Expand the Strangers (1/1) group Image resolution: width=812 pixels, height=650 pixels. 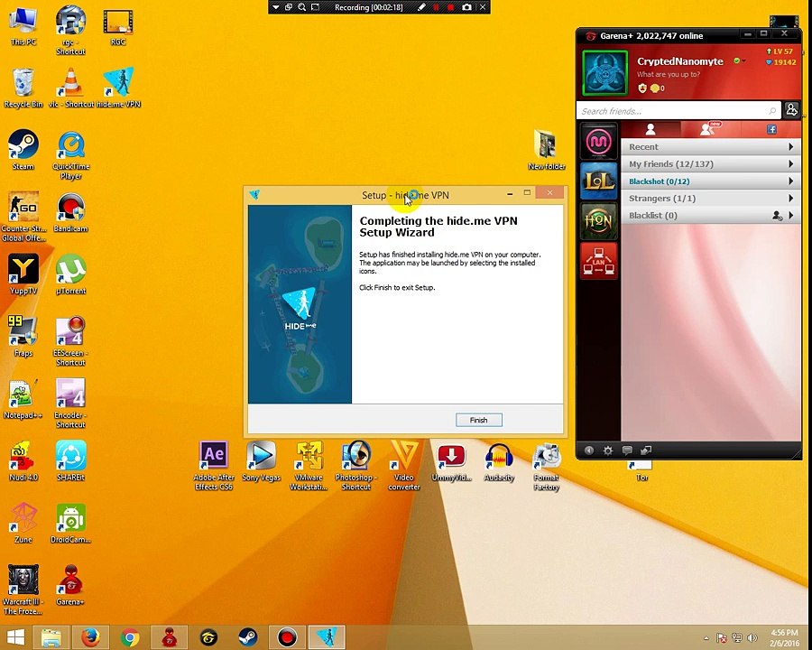tap(711, 198)
